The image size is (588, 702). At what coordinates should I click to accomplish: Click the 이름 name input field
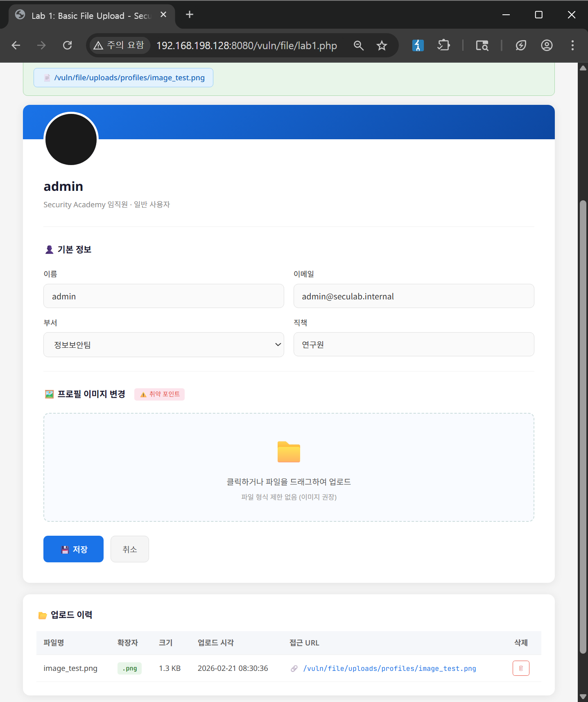[x=163, y=296]
